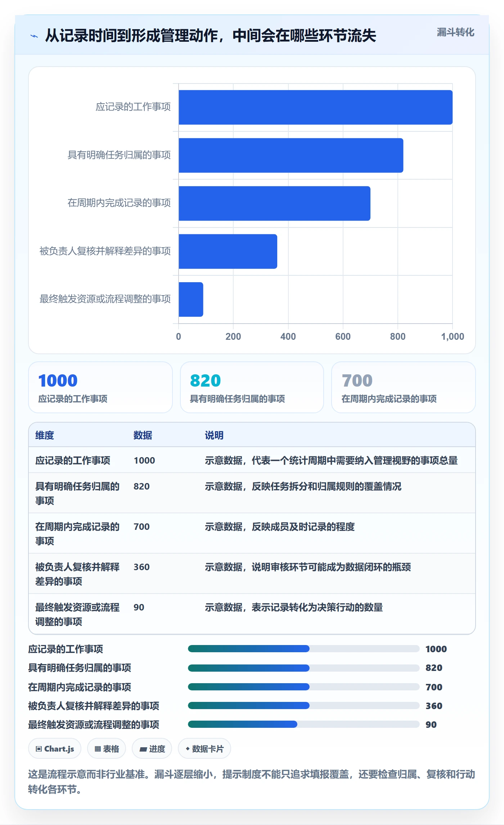Click the 在周期内完成记录的事项 chart bar
Screen dimensions: 504x825
274,203
